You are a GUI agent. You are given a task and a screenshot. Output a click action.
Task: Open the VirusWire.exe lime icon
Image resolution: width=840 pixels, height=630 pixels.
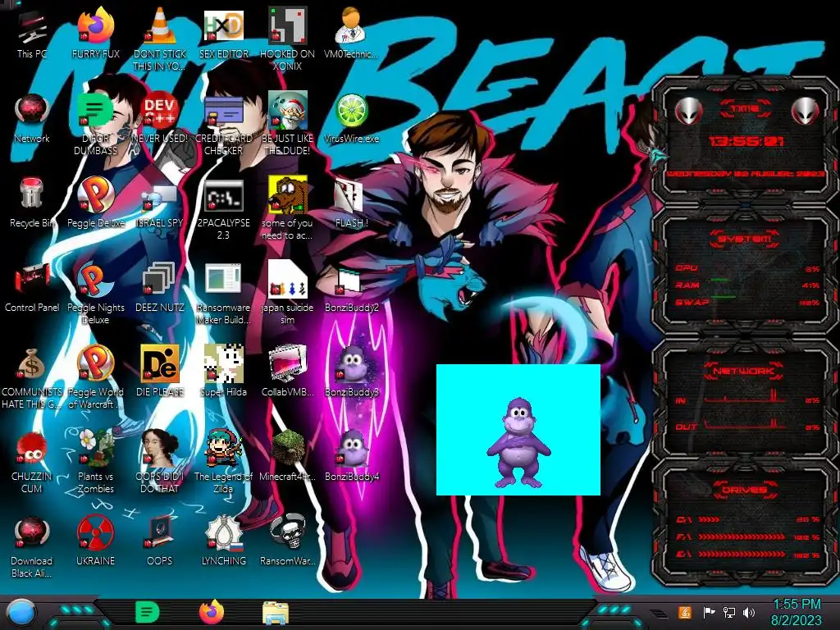coord(351,119)
